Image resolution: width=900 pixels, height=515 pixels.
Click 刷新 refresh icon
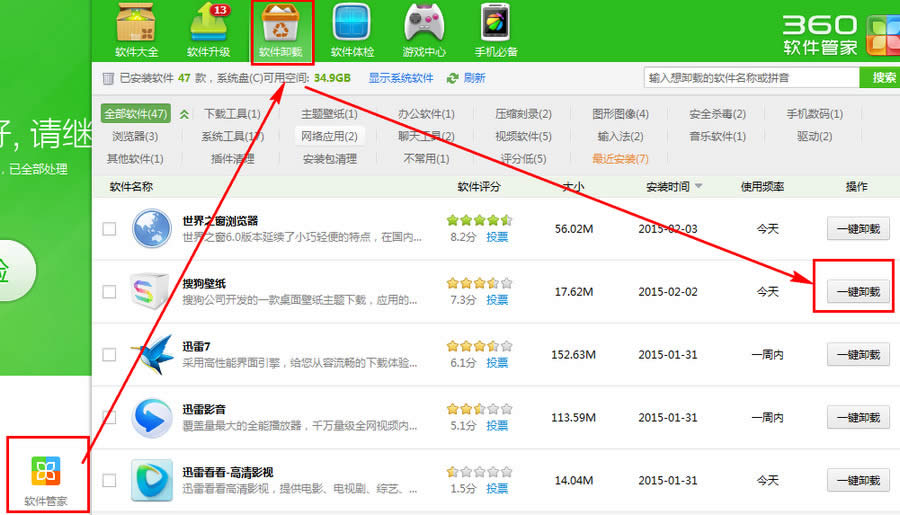coord(452,78)
